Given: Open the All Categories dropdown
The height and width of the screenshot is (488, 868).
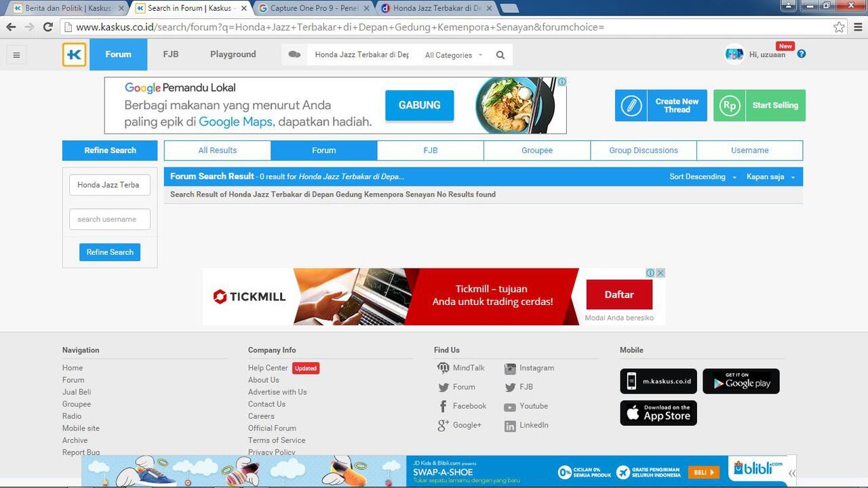Looking at the screenshot, I should [x=454, y=55].
